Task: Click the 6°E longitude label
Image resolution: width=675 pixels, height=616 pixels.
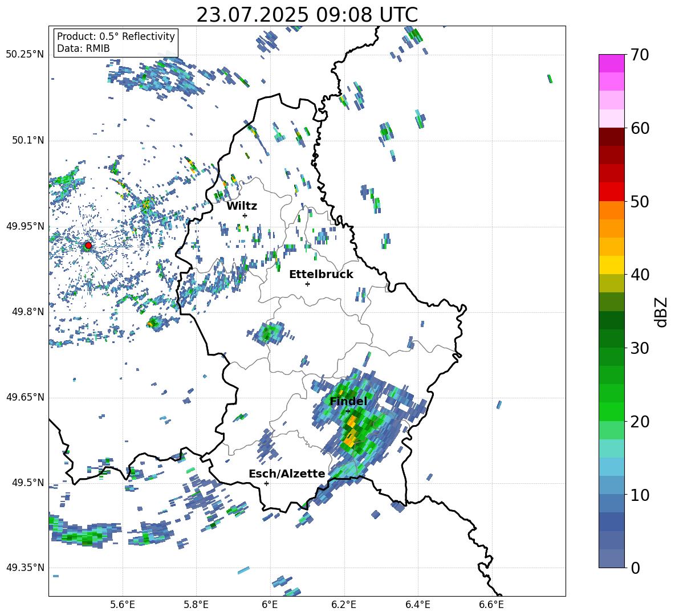Action: pyautogui.click(x=270, y=605)
